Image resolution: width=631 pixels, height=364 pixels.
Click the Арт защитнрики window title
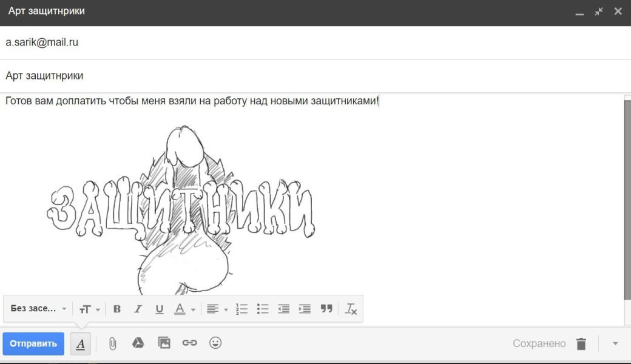pyautogui.click(x=47, y=11)
